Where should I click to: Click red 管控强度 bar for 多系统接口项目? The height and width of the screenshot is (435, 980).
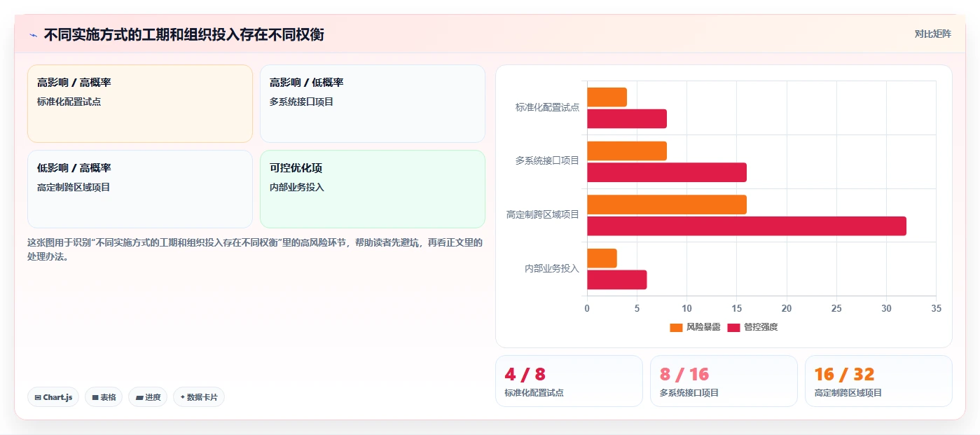pos(667,172)
